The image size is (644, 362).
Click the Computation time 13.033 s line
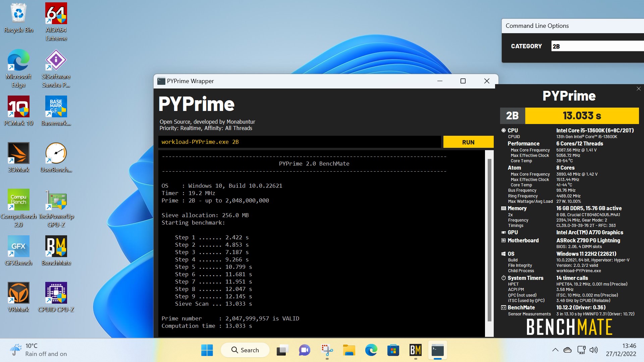(x=207, y=326)
